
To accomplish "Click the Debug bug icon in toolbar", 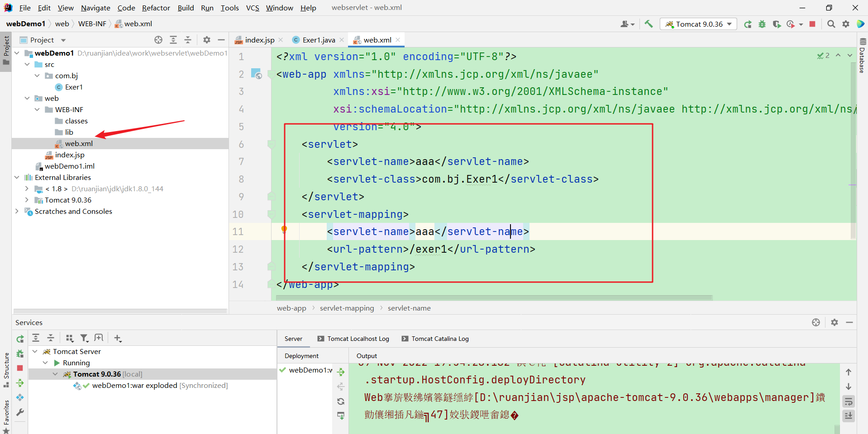I will (762, 24).
